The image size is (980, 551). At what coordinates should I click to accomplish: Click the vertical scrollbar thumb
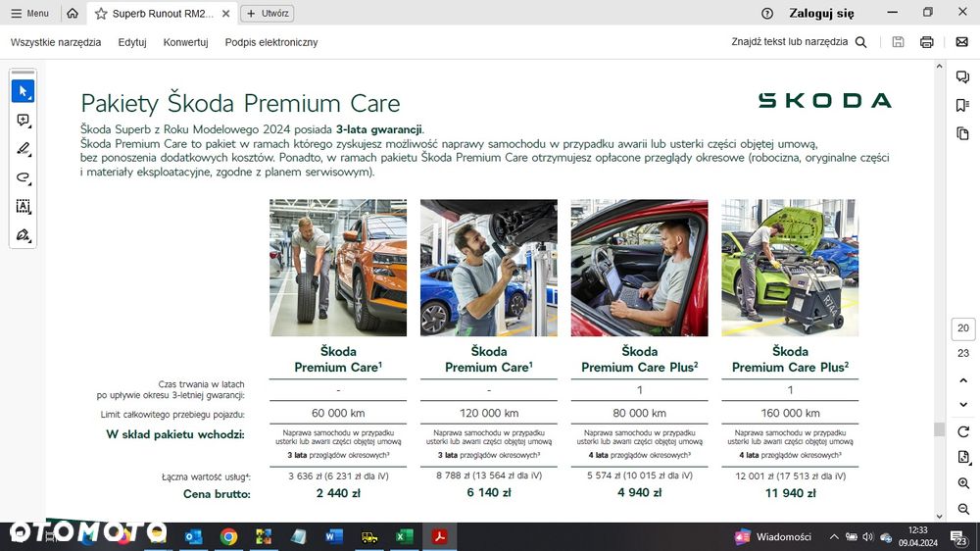click(x=940, y=429)
